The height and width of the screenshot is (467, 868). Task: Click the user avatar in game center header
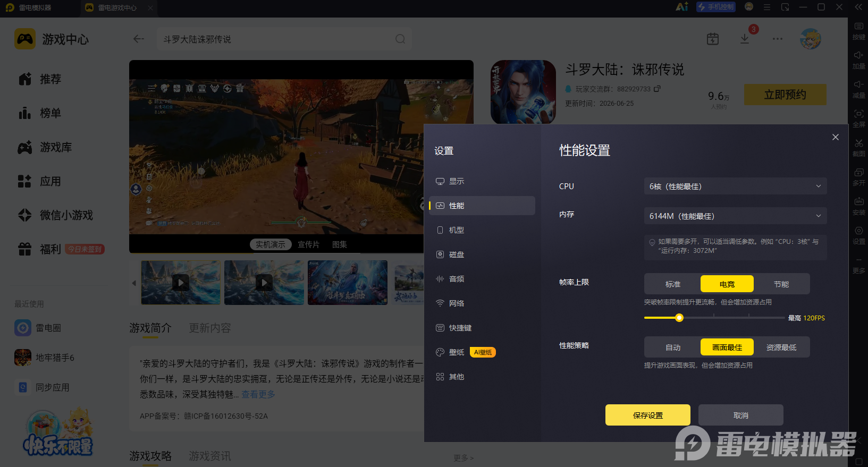click(x=811, y=39)
